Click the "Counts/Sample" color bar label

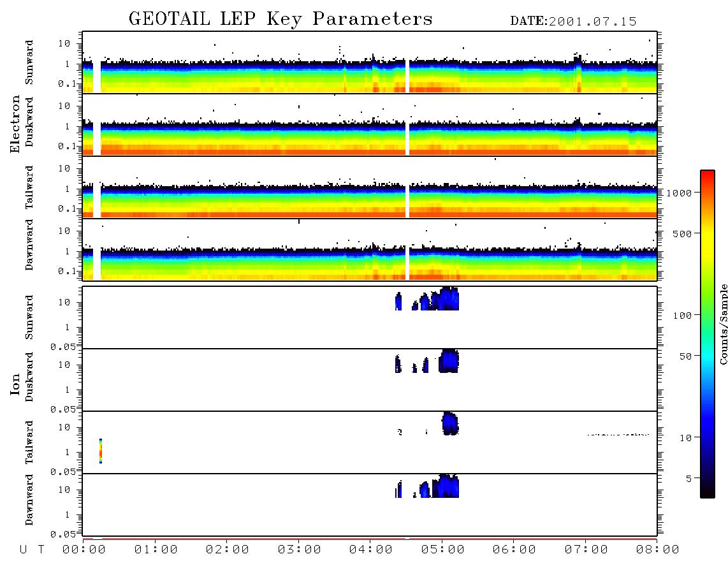click(723, 324)
